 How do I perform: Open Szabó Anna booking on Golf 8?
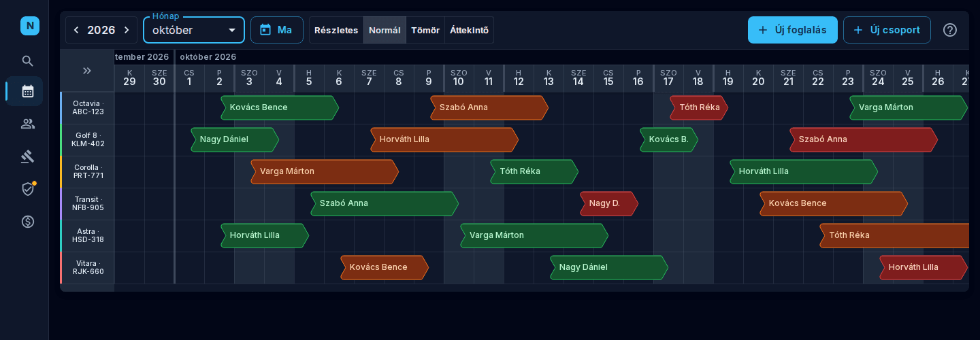(864, 139)
